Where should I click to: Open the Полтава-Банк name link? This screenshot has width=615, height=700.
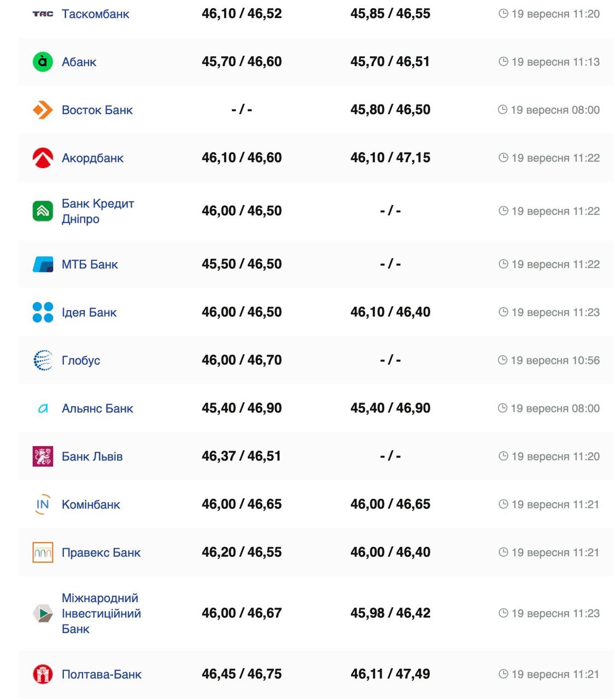pos(102,674)
